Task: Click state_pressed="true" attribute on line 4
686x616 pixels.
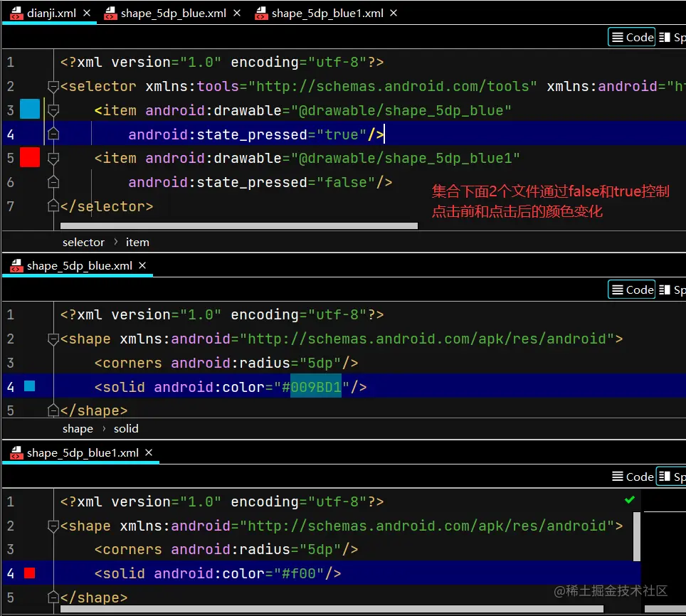Action: click(x=247, y=134)
